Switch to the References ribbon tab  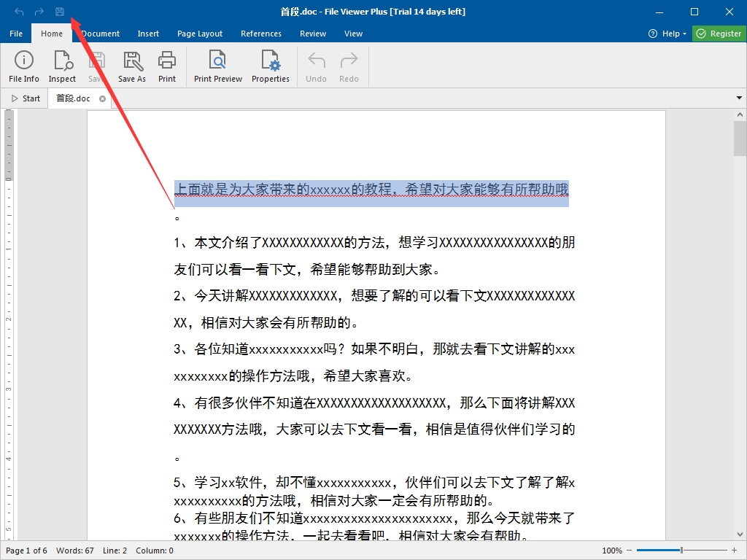pyautogui.click(x=261, y=34)
